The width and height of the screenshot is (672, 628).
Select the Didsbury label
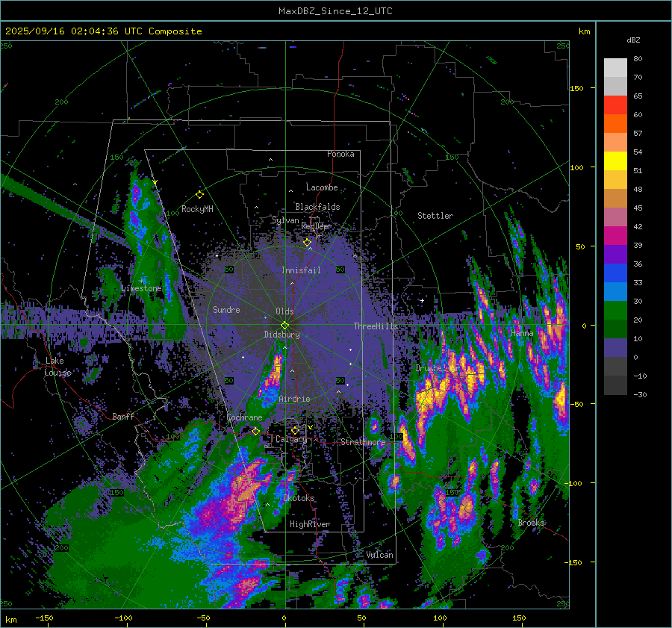[x=281, y=335]
